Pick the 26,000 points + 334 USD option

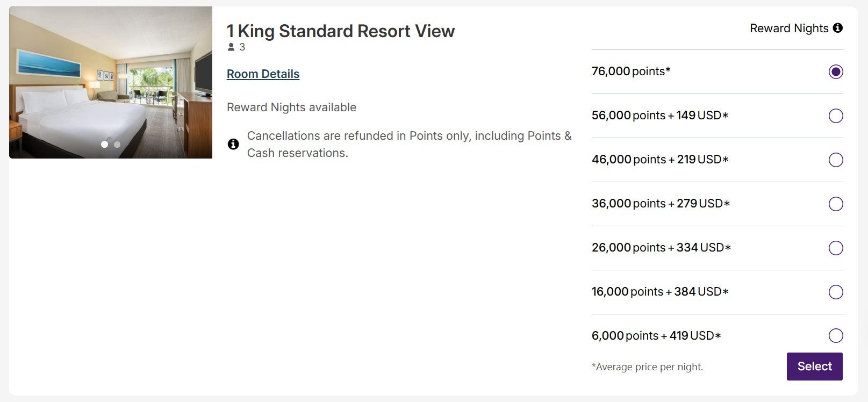coord(836,248)
